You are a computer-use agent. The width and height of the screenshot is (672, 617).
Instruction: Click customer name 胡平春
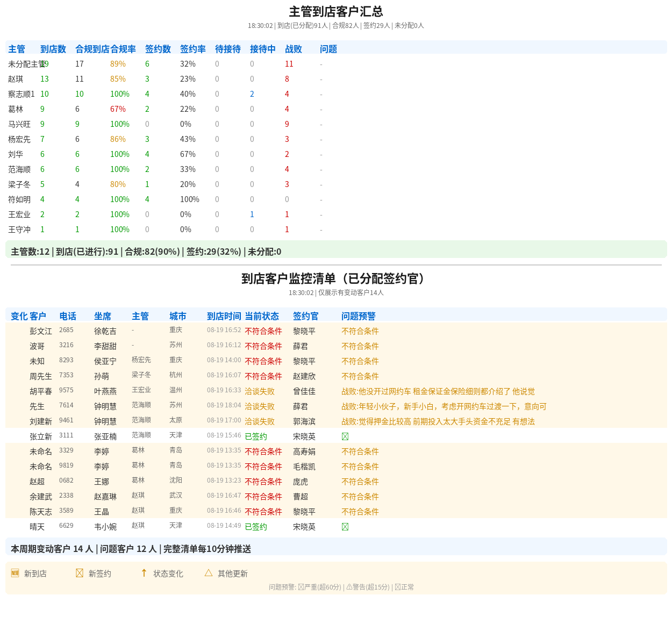click(41, 391)
